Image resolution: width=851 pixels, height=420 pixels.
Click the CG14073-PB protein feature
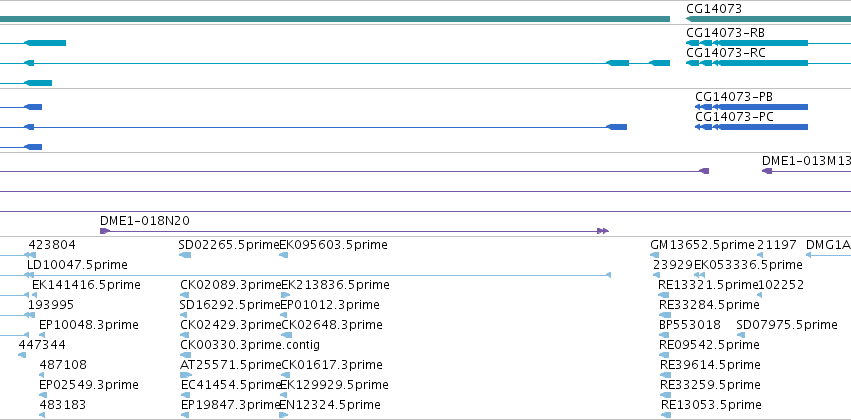[752, 107]
